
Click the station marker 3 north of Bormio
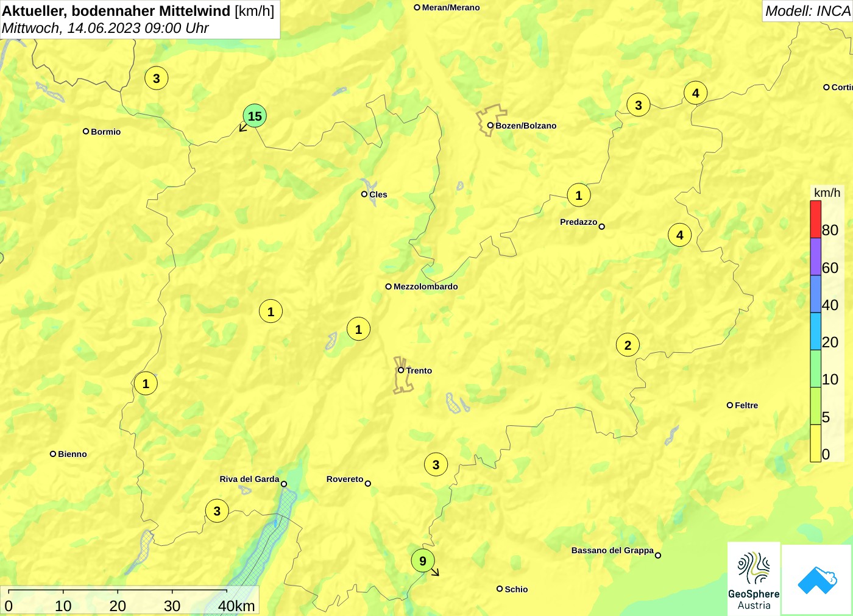coord(157,78)
